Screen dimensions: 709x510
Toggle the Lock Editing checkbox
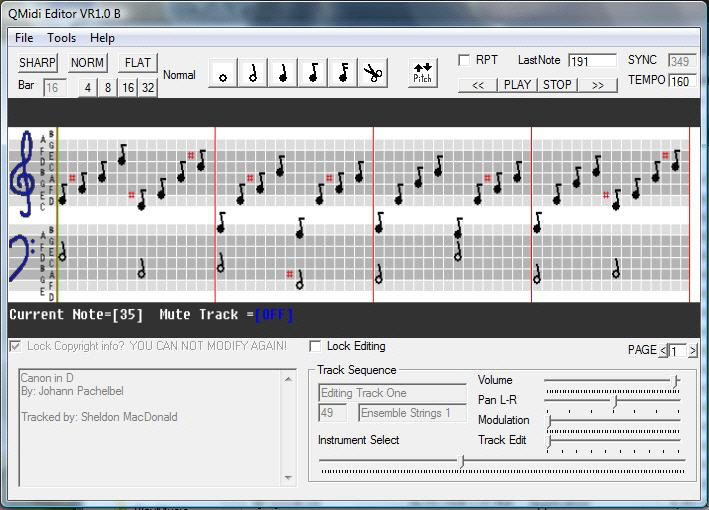pyautogui.click(x=315, y=347)
